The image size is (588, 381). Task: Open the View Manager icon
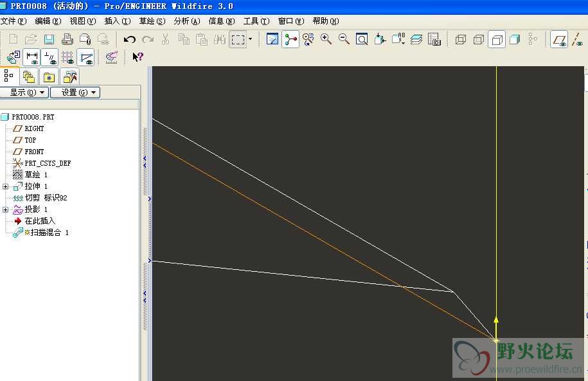[434, 39]
